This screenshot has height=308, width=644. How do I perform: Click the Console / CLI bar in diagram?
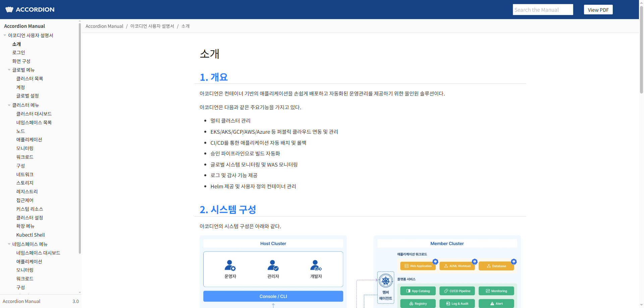(x=273, y=296)
